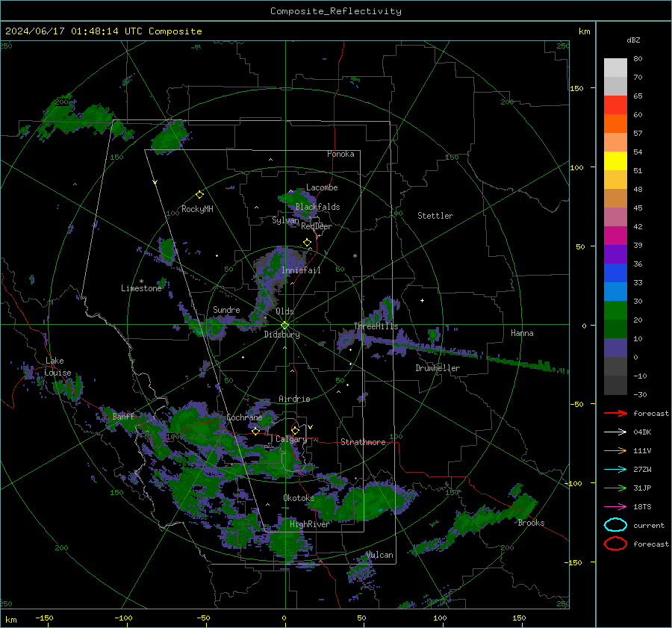Click the Vulcan city label
This screenshot has height=628, width=672.
379,555
